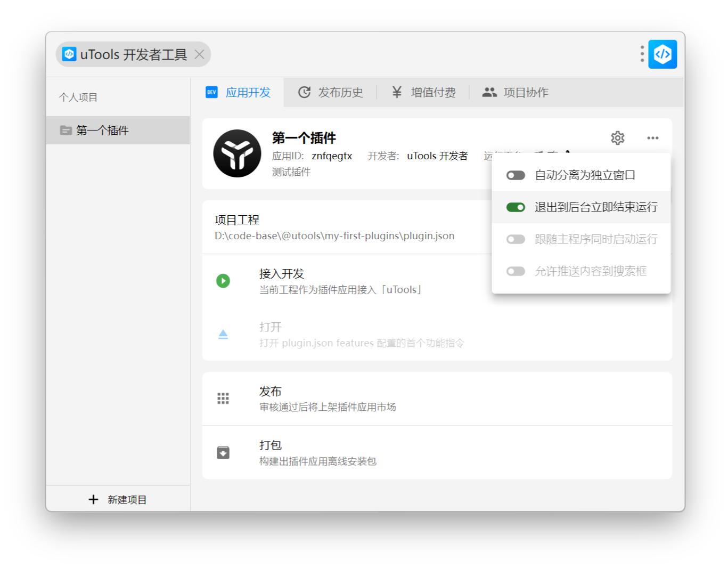
Task: Click the 第一个插件 folder icon in sidebar
Action: coord(66,130)
